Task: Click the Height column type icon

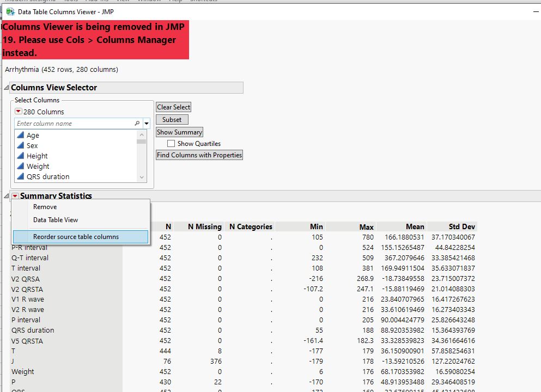Action: (x=21, y=156)
